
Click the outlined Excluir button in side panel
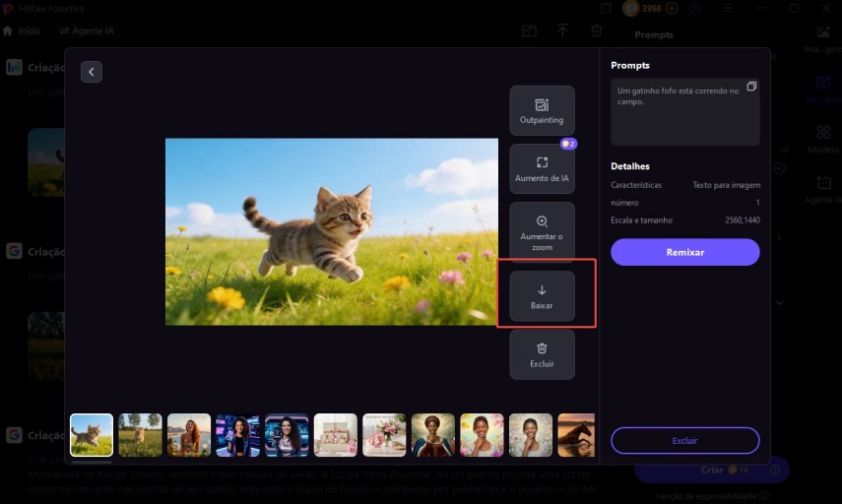[684, 440]
